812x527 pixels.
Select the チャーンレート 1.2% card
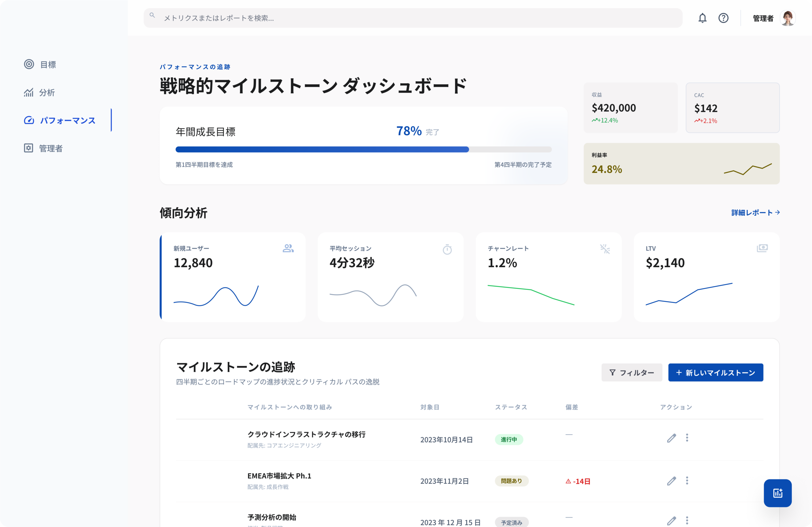coord(549,277)
